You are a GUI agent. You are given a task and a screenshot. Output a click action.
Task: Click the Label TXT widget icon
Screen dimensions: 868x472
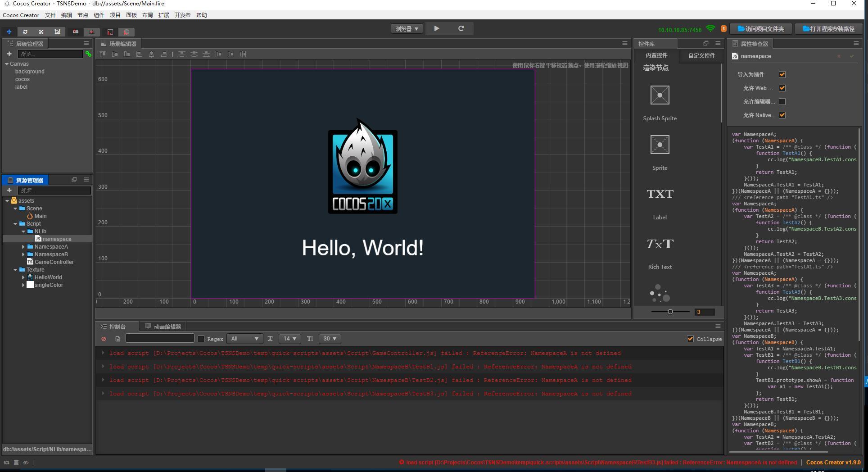tap(660, 194)
